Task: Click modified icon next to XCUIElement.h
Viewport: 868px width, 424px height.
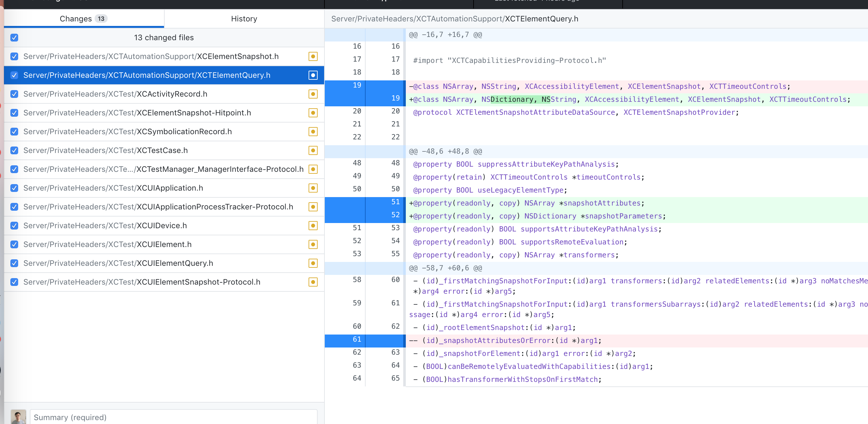Action: click(313, 244)
